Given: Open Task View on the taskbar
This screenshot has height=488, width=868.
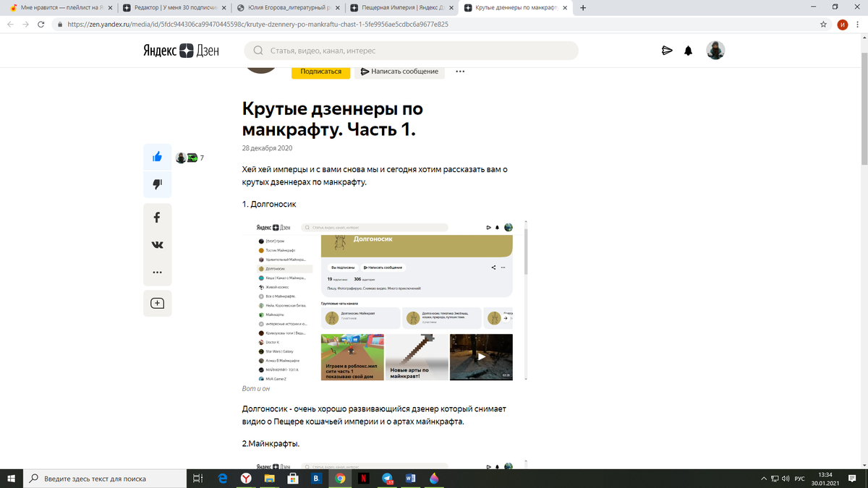Looking at the screenshot, I should coord(198,478).
